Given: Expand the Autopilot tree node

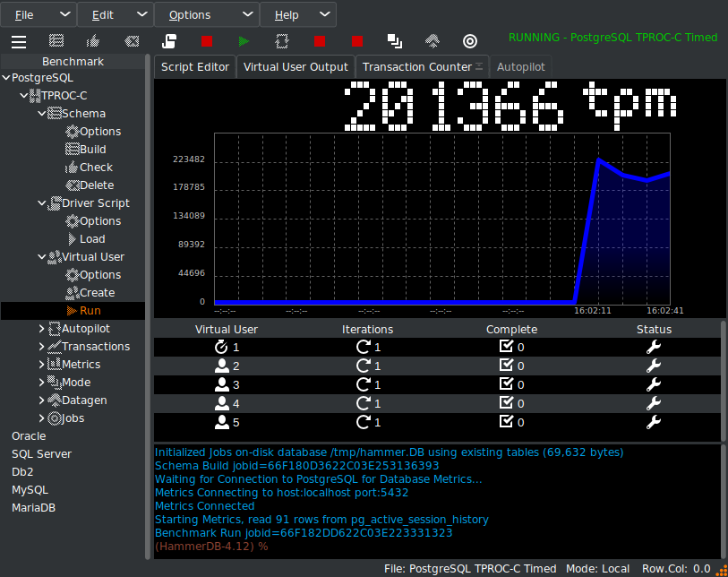Looking at the screenshot, I should [42, 329].
